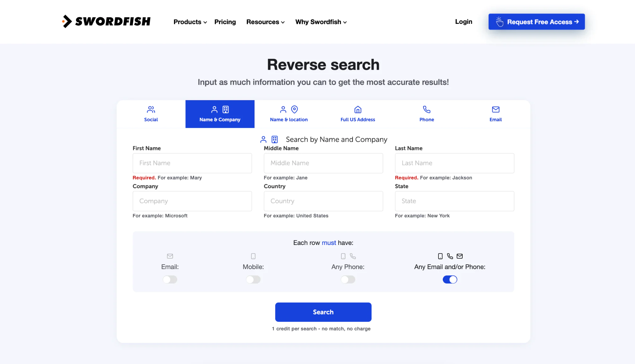The image size is (635, 364).
Task: Expand the Why Swordfish menu
Action: (x=321, y=22)
